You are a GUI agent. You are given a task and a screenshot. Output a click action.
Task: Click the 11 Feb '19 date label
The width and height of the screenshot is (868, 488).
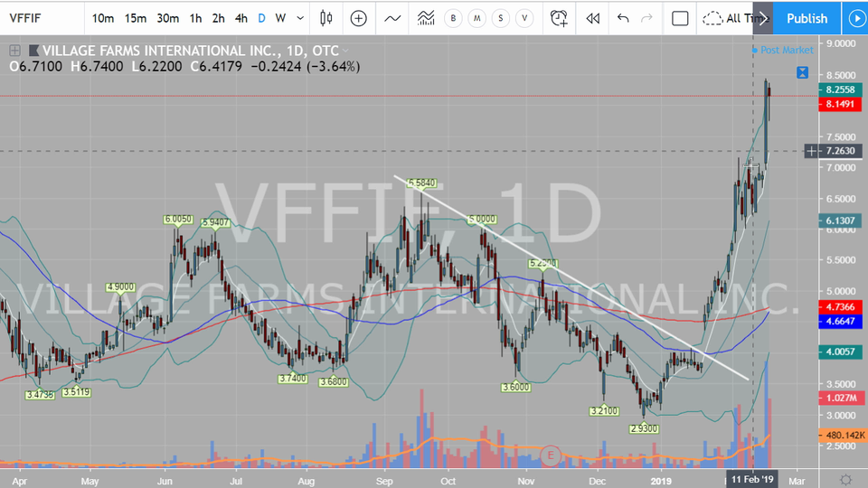752,479
